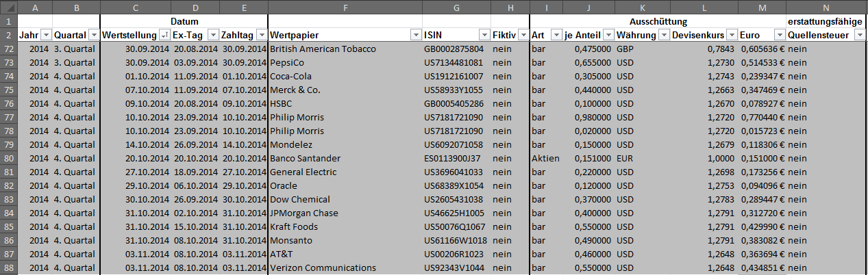
Task: Open the Währung filter dropdown
Action: point(663,35)
